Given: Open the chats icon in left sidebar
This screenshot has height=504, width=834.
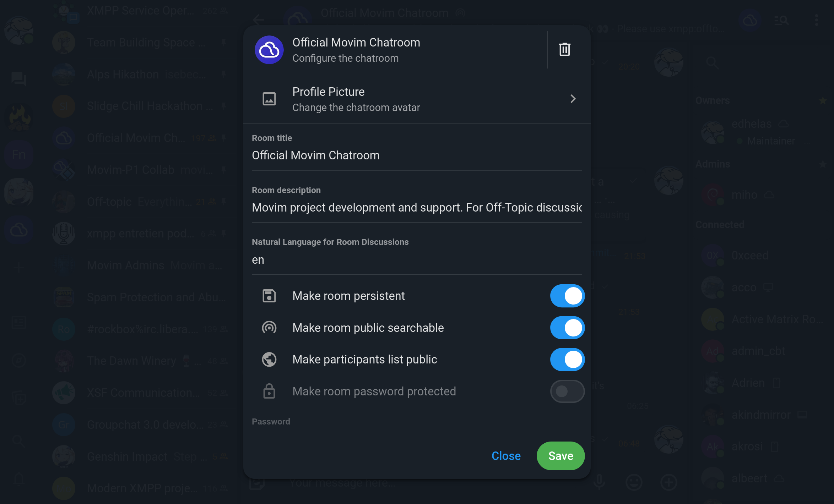Looking at the screenshot, I should click(x=18, y=79).
